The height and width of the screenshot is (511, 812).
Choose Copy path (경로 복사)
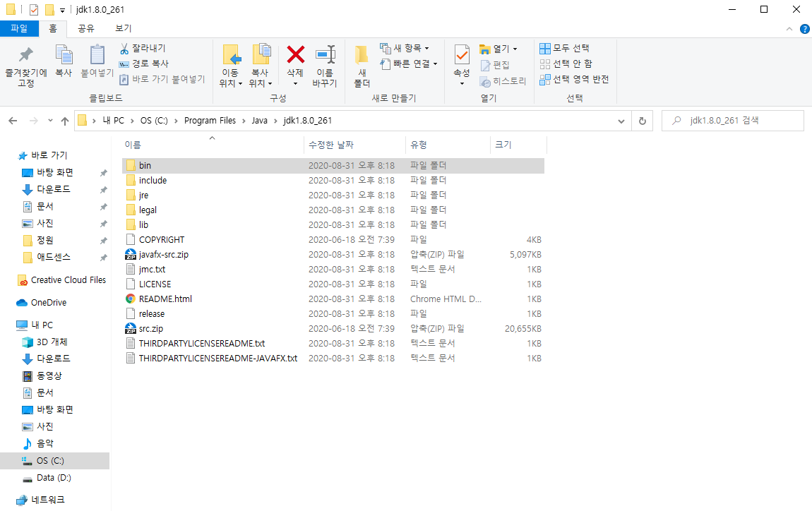coord(143,64)
